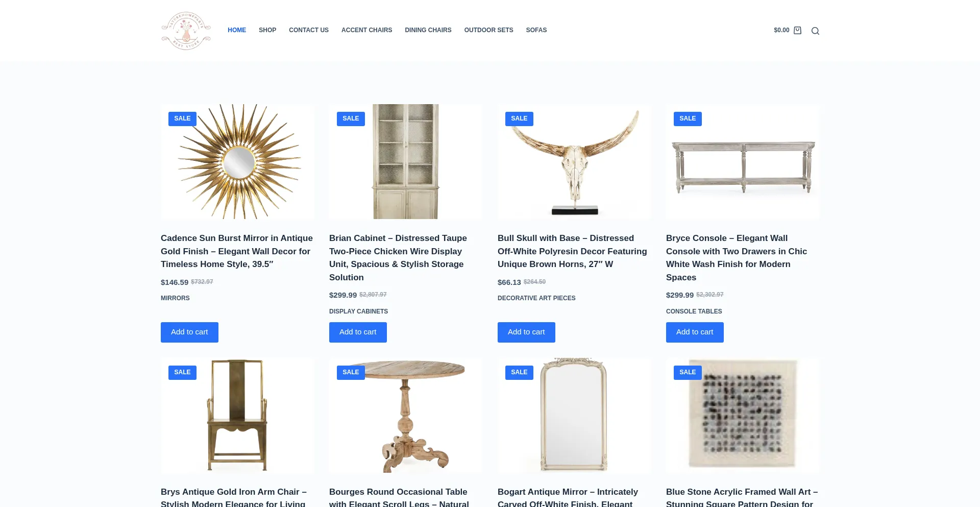This screenshot has height=507, width=980.
Task: Click SALE badge on Blue Stone art
Action: pos(688,372)
